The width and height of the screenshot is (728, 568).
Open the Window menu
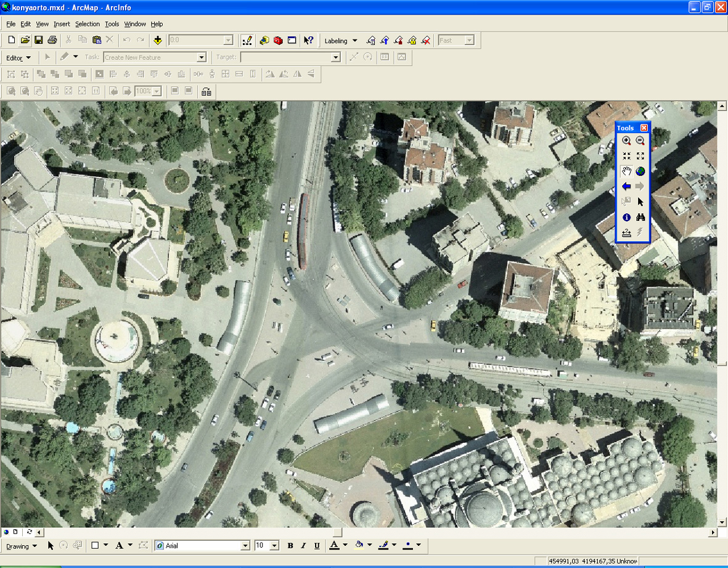134,24
